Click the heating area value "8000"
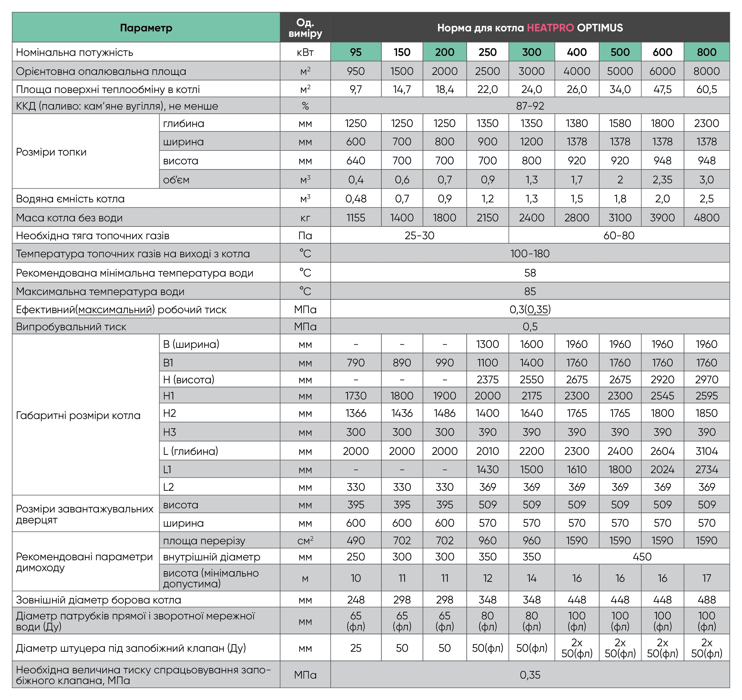 click(x=707, y=71)
